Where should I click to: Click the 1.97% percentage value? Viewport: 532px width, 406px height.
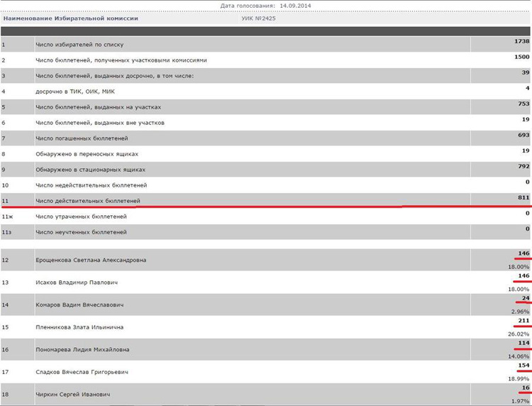coord(520,401)
